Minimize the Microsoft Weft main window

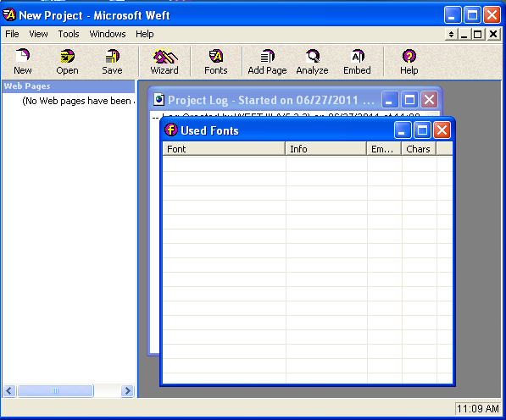point(453,15)
